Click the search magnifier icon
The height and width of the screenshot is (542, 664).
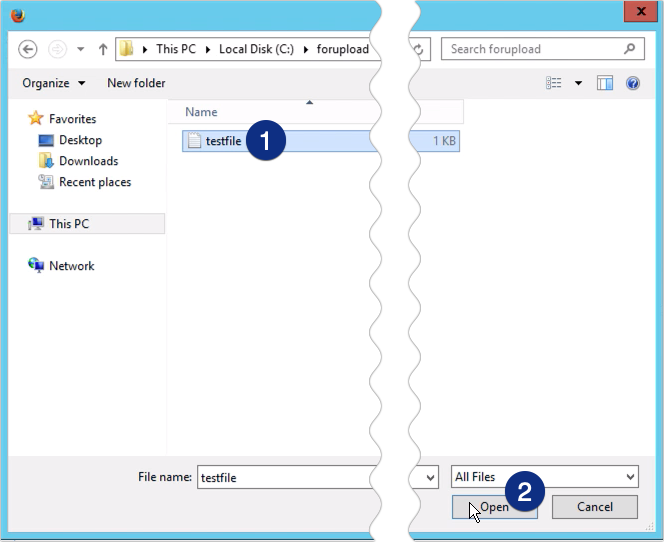pos(629,48)
